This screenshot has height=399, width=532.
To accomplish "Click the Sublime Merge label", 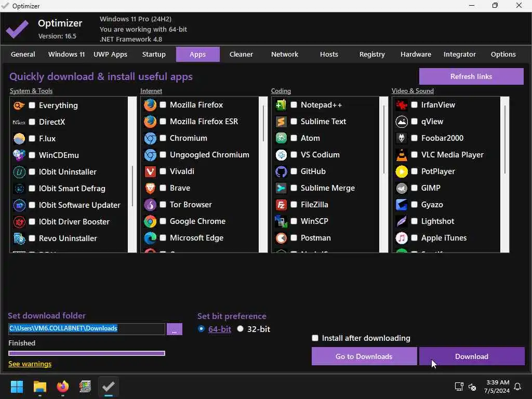I will [x=327, y=188].
